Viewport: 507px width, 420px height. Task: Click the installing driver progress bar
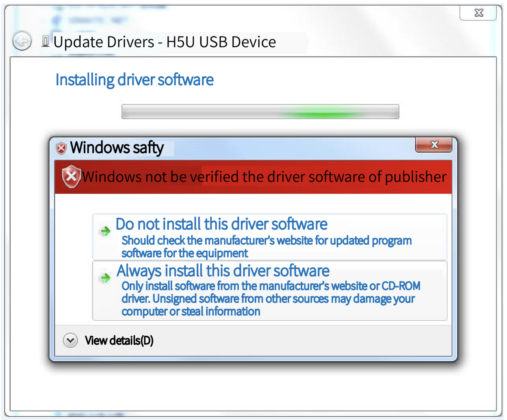[260, 111]
